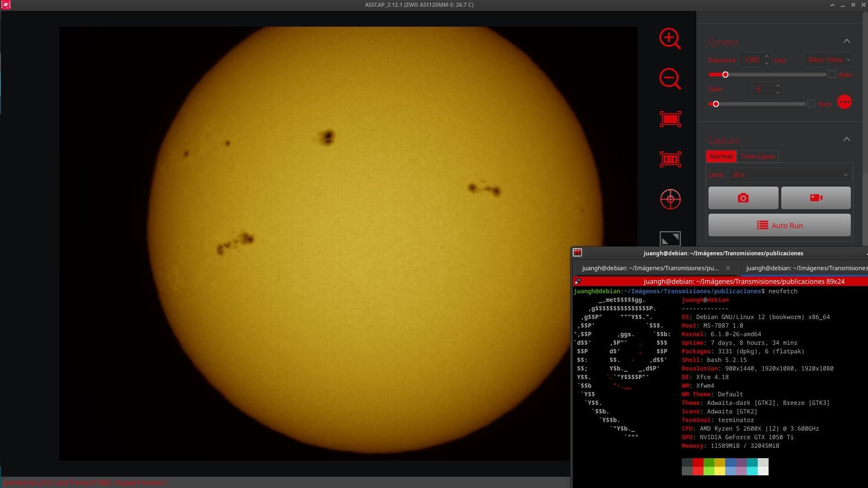
Task: Click the 'GPU: NVIDIA GeForce GTX 1050 Ti' line
Action: (737, 437)
